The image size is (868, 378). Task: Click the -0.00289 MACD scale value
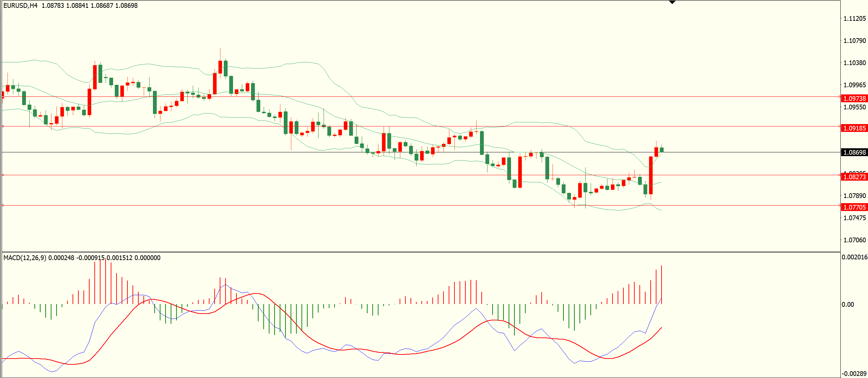coord(854,374)
